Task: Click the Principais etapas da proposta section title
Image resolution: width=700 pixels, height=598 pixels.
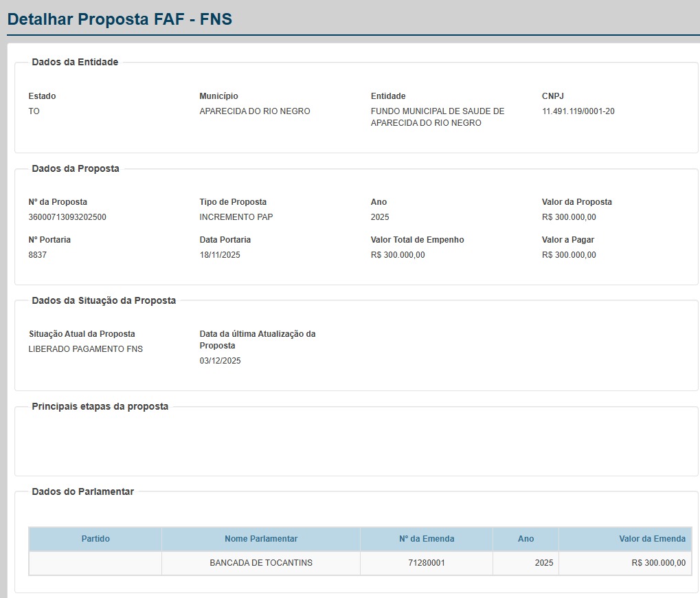Action: (x=100, y=406)
